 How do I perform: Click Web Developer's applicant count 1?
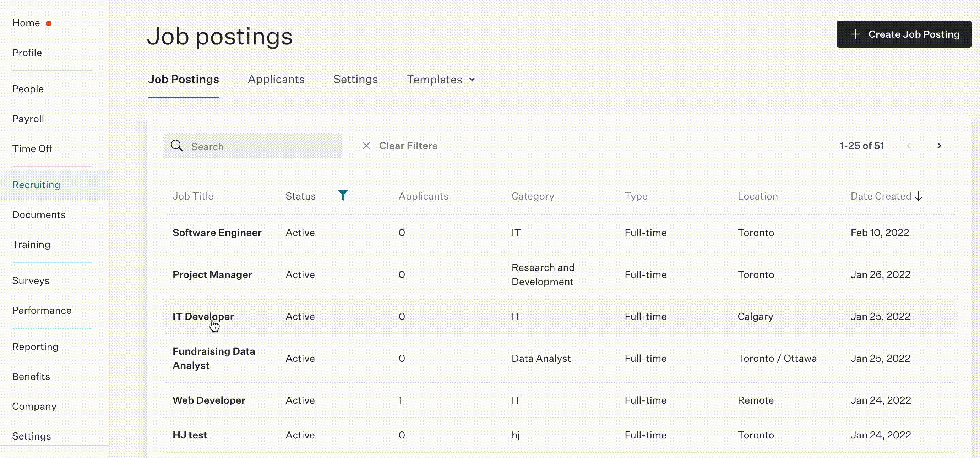click(x=400, y=400)
